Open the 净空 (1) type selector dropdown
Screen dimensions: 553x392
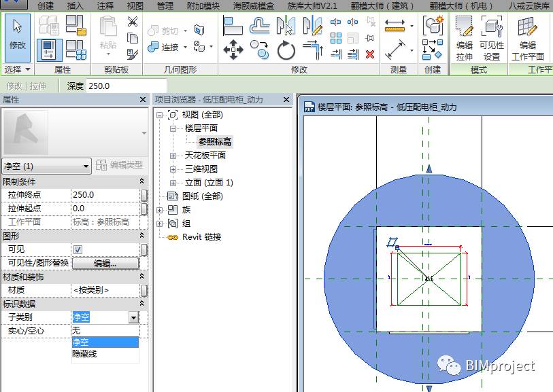click(x=86, y=166)
